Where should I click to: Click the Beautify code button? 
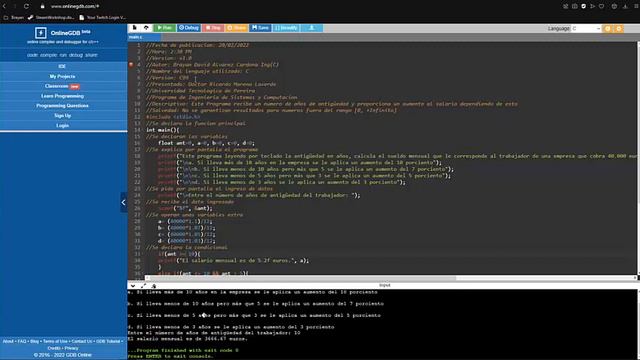click(286, 28)
